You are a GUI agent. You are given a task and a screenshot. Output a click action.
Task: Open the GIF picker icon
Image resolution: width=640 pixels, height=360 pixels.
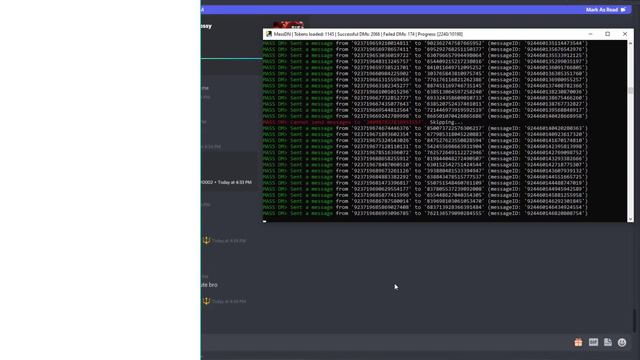[593, 342]
